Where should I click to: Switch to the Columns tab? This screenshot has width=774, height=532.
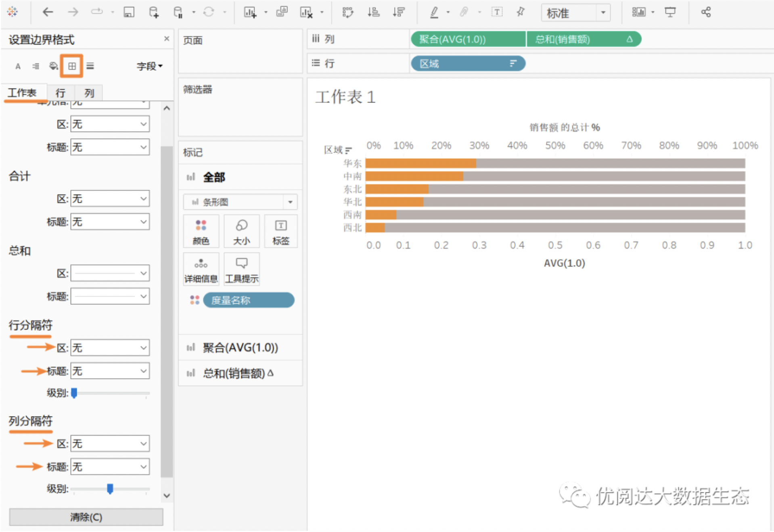[89, 93]
